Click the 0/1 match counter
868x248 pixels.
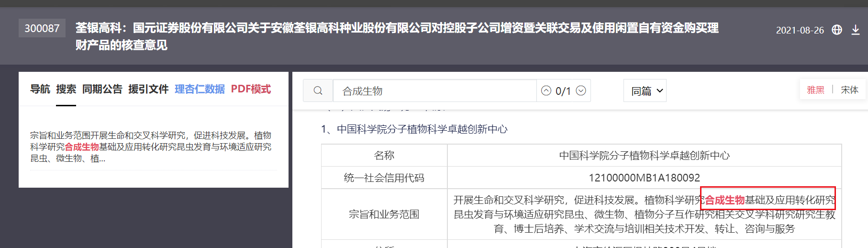[x=563, y=91]
